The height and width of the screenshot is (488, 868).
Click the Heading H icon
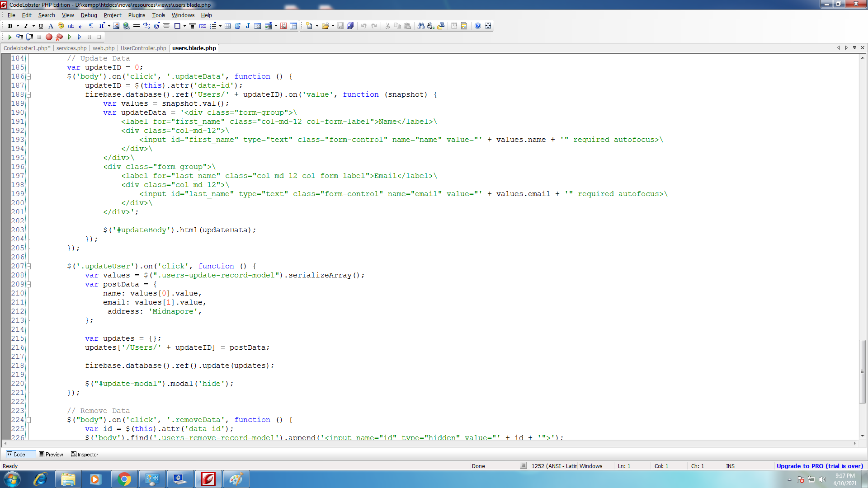pyautogui.click(x=101, y=26)
